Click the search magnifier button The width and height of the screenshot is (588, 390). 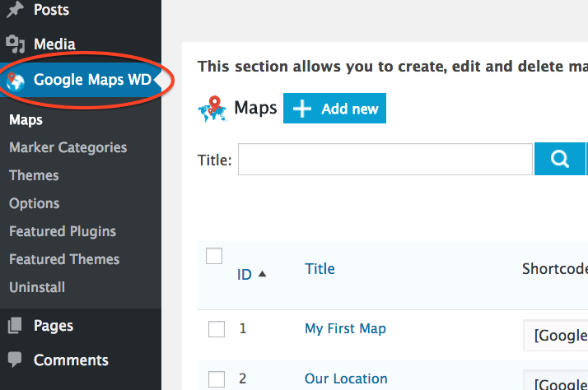pos(559,159)
